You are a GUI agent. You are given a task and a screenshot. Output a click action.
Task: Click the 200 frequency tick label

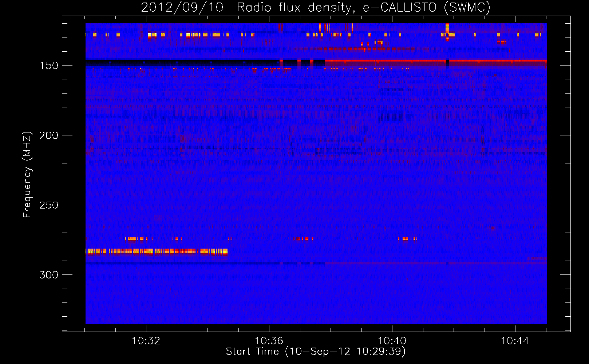[x=49, y=135]
